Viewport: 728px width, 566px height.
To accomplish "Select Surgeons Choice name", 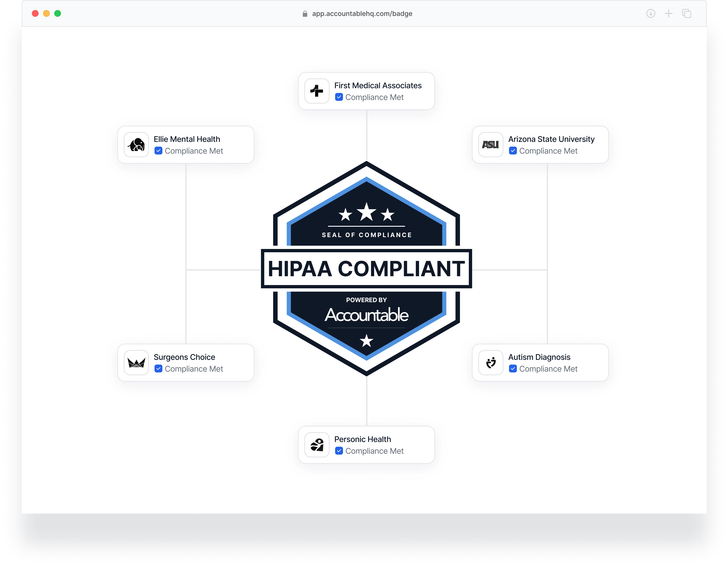I will click(184, 357).
